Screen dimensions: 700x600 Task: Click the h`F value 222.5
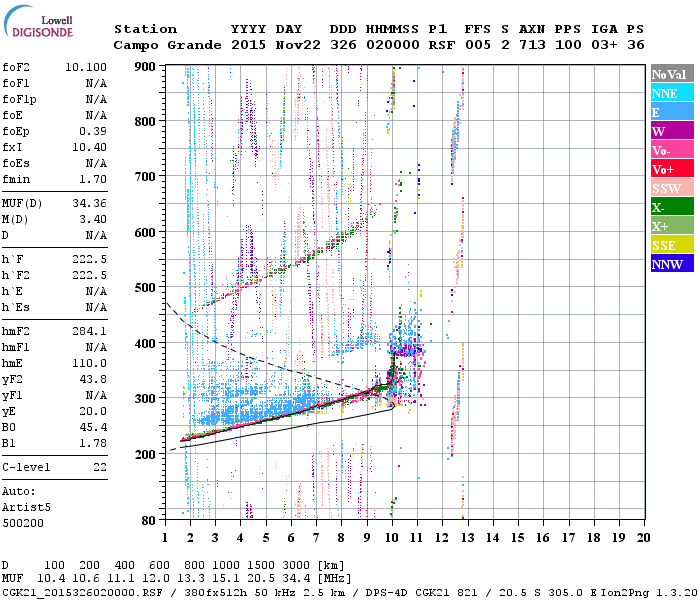tap(89, 259)
